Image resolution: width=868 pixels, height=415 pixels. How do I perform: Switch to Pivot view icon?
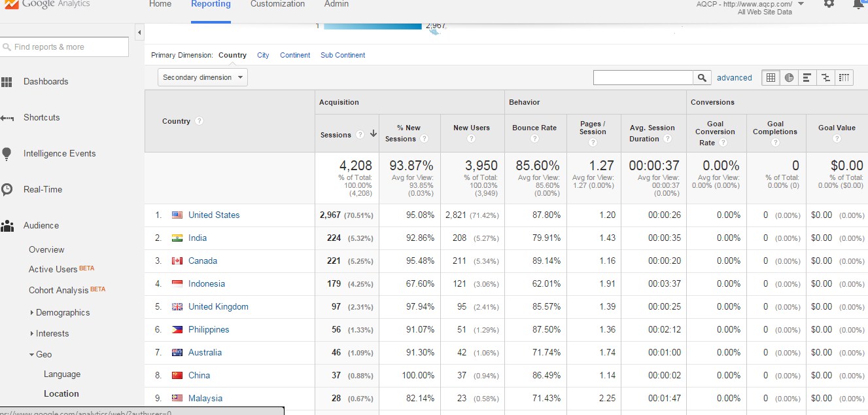[844, 77]
